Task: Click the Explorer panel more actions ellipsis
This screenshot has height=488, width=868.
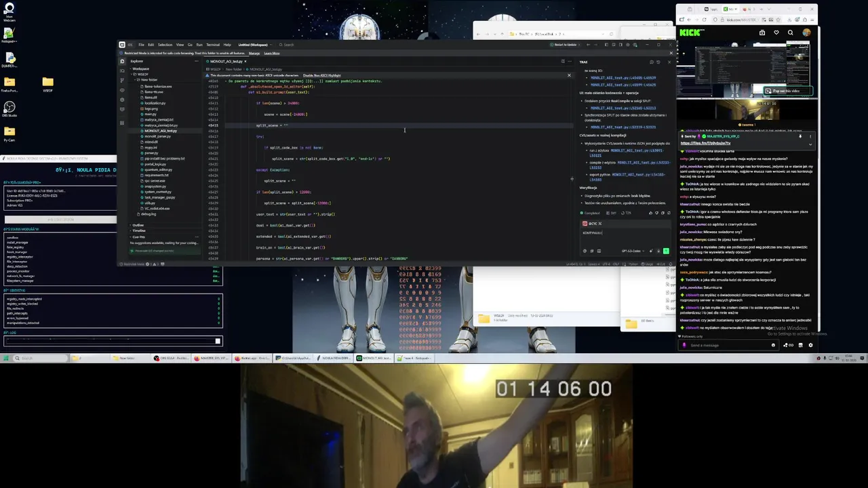Action: pyautogui.click(x=197, y=61)
